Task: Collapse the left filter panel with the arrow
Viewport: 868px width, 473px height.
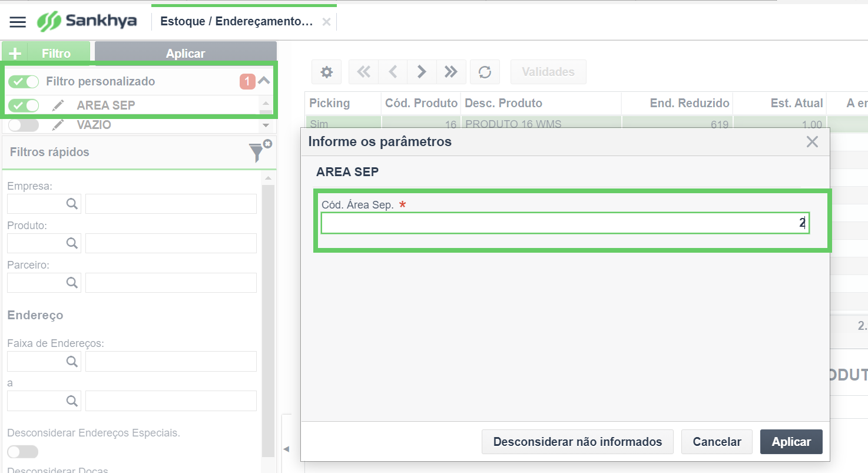Action: [286, 449]
